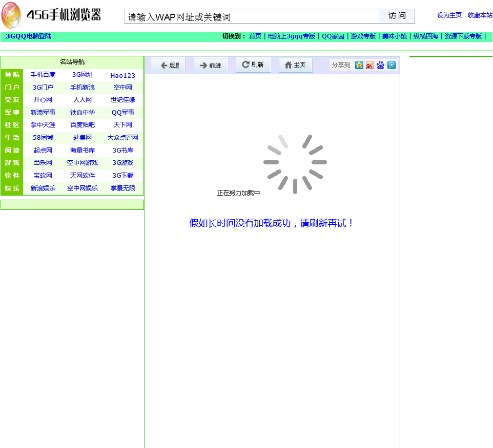Viewport: 493px width, 448px height.
Task: Click the 导航 category label
Action: [x=12, y=75]
